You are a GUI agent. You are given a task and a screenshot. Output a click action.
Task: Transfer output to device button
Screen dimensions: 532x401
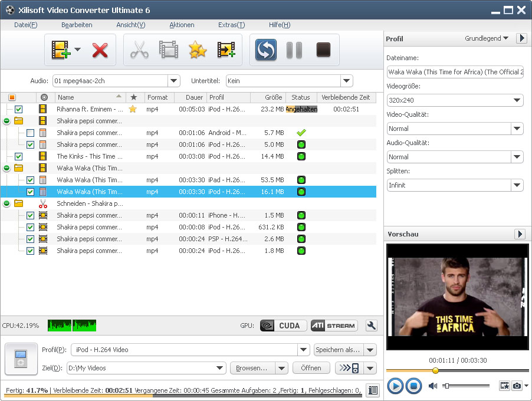350,368
